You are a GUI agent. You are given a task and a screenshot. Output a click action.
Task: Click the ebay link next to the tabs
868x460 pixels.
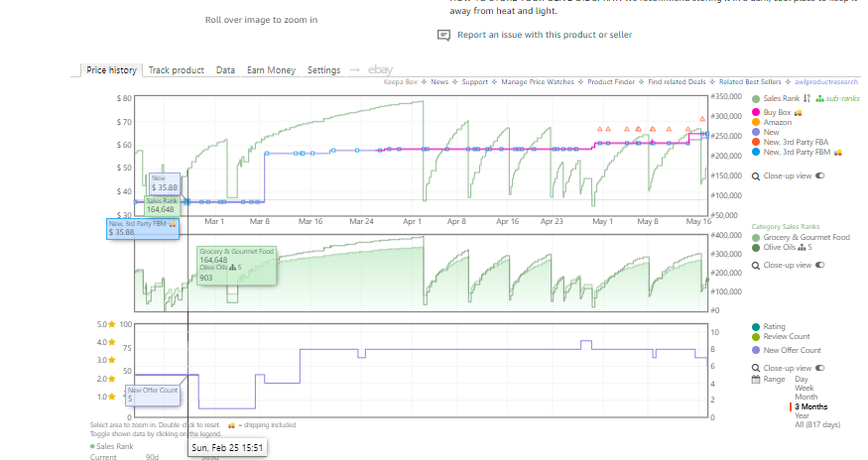[x=380, y=69]
